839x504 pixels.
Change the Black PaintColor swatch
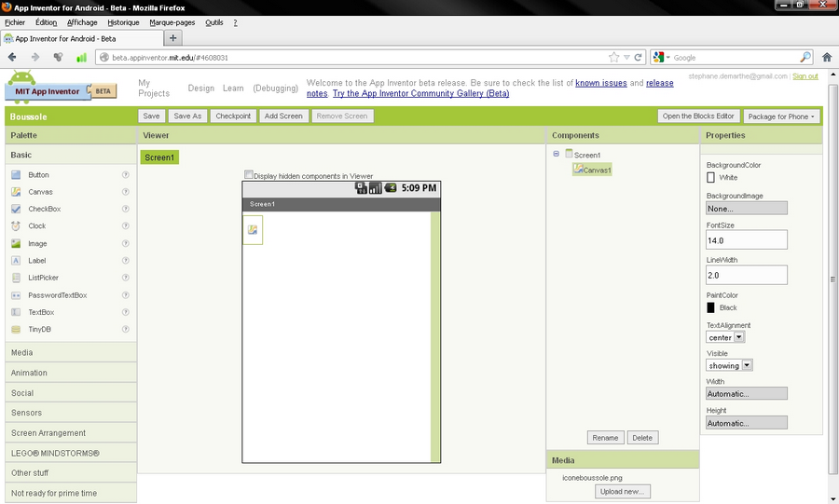click(710, 307)
